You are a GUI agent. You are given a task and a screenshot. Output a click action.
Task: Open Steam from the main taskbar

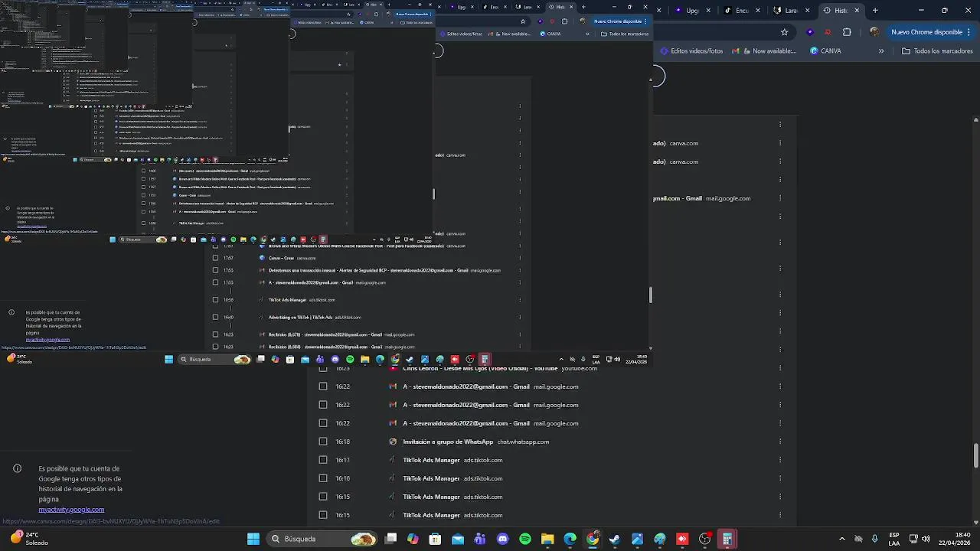pyautogui.click(x=615, y=539)
